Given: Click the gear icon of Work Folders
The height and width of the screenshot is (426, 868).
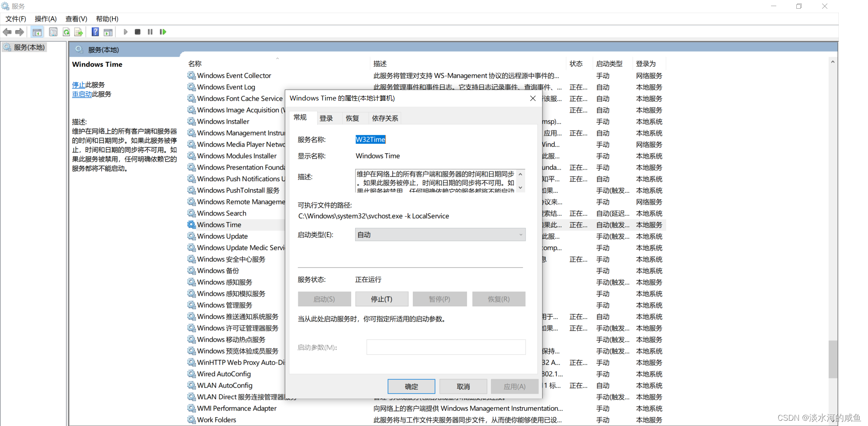Looking at the screenshot, I should tap(191, 420).
